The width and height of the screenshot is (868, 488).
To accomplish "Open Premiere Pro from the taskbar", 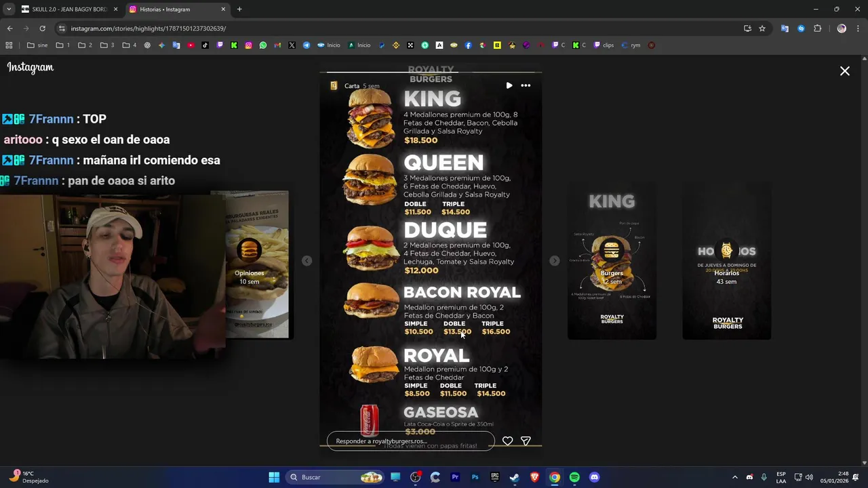I will pyautogui.click(x=455, y=477).
